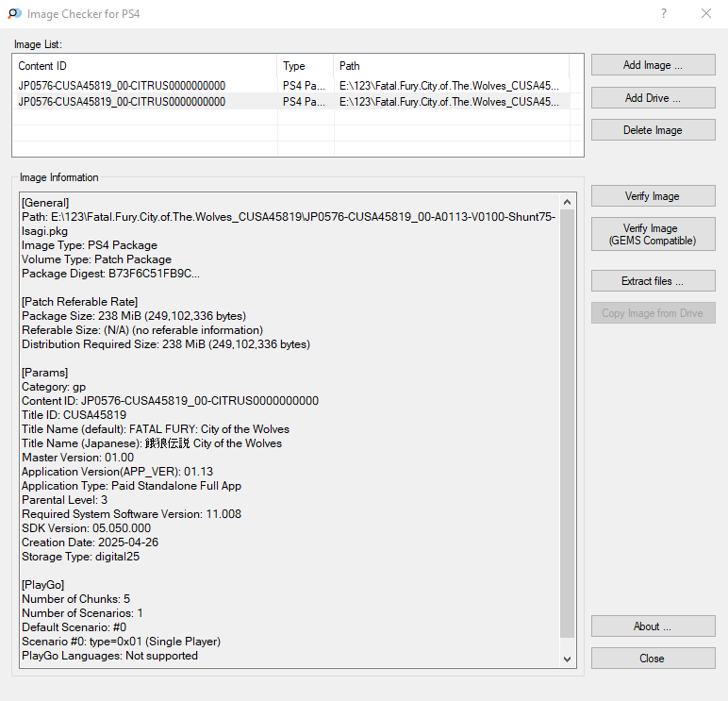Show the About dialog

[x=653, y=626]
